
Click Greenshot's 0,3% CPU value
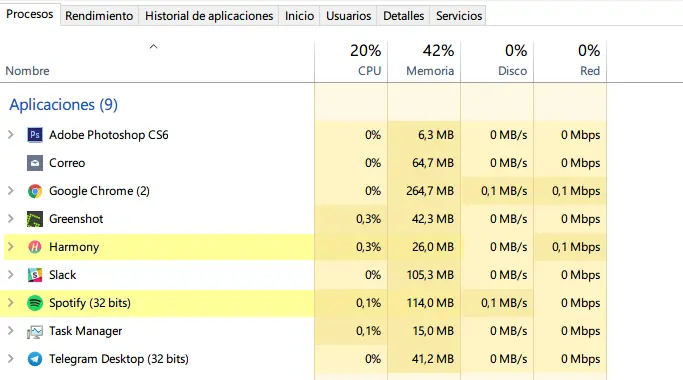point(369,219)
